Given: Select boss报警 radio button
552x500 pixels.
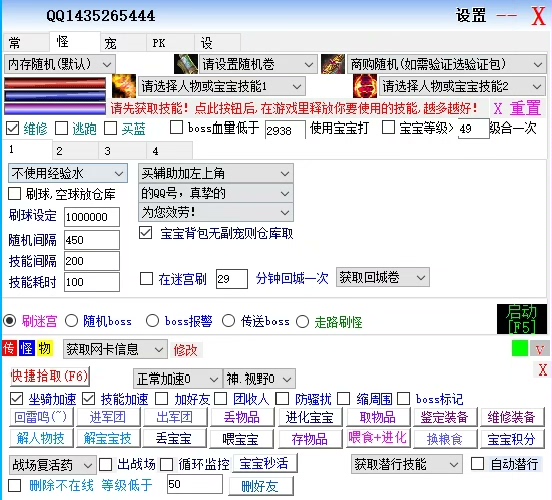Looking at the screenshot, I should click(152, 321).
